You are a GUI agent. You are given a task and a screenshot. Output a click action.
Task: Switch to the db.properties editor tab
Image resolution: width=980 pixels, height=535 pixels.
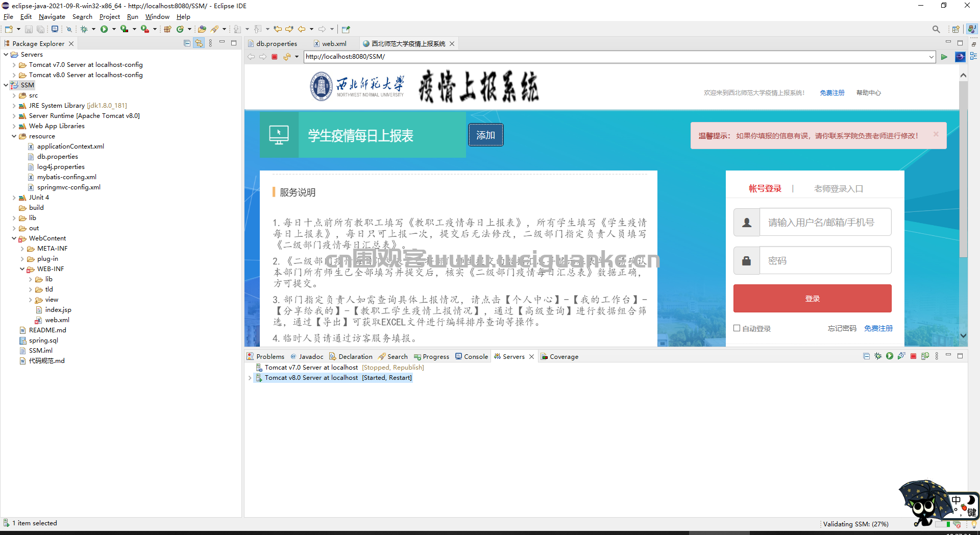(x=276, y=43)
